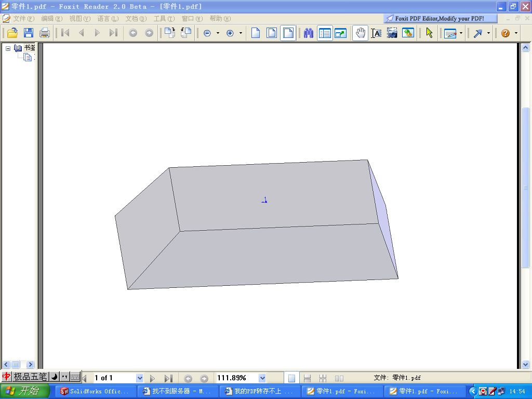Screen dimensions: 532x399
Task: Rotate page counterclockwise using toolbar icon
Action: click(x=186, y=33)
